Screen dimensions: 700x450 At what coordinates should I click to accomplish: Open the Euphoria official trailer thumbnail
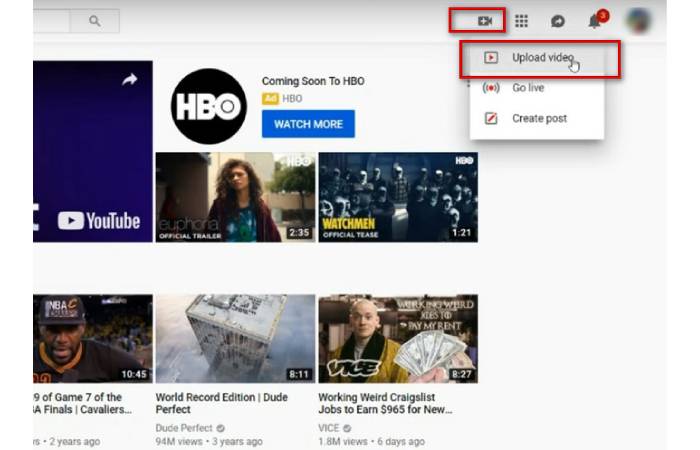pos(235,197)
